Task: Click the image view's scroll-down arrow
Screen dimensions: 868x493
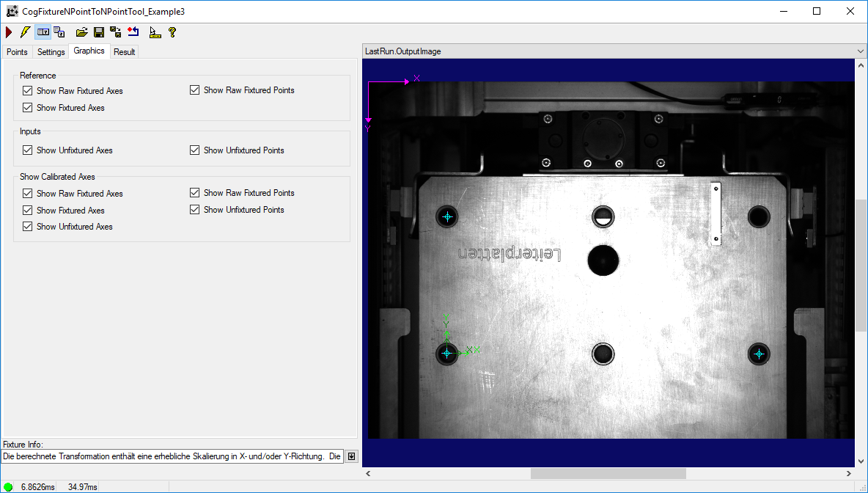Action: pyautogui.click(x=861, y=461)
